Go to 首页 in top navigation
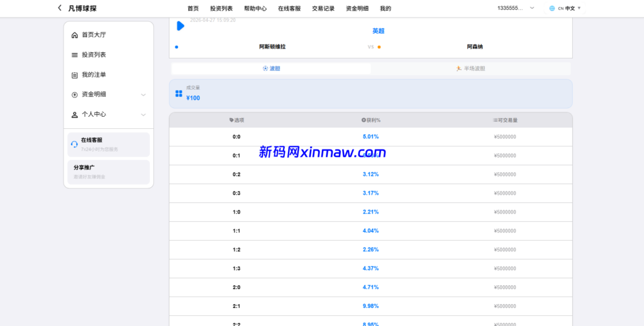644x326 pixels. pyautogui.click(x=193, y=8)
